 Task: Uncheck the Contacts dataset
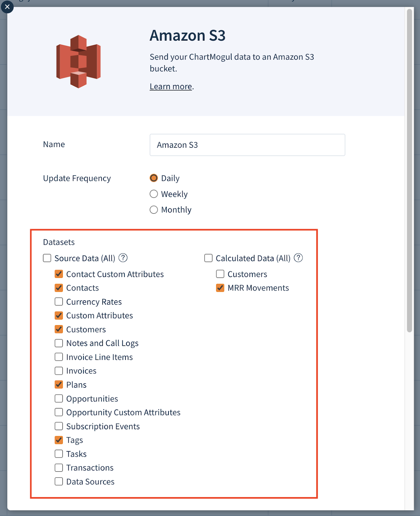tap(59, 288)
